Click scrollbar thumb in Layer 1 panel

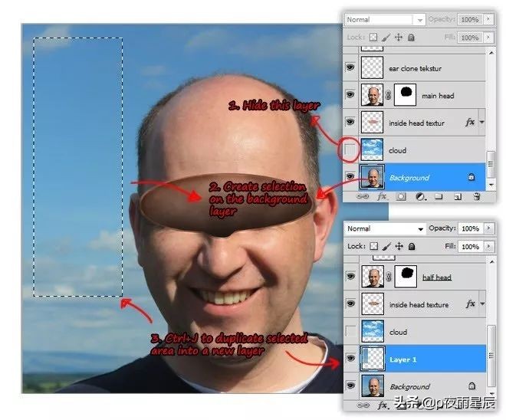point(491,356)
